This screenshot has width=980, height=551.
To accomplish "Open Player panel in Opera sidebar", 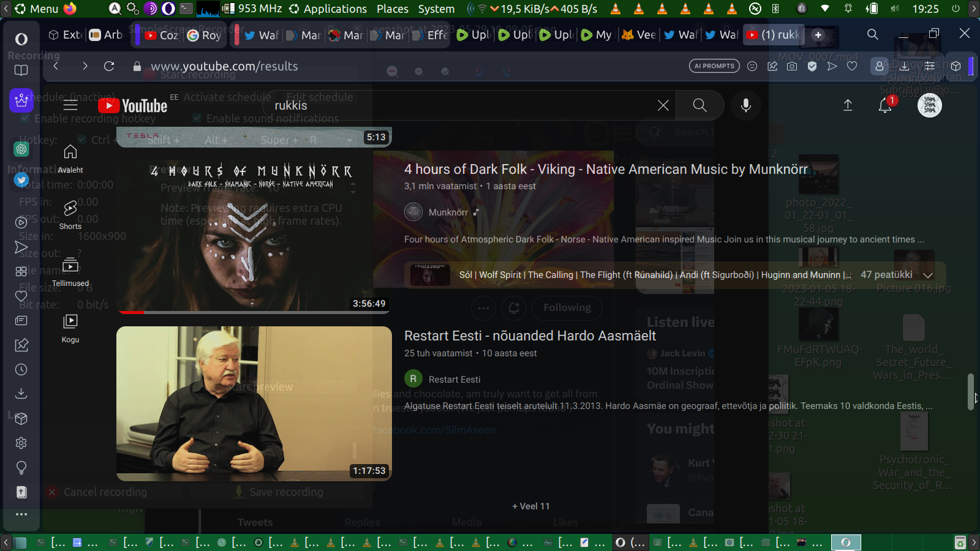I will 21,222.
